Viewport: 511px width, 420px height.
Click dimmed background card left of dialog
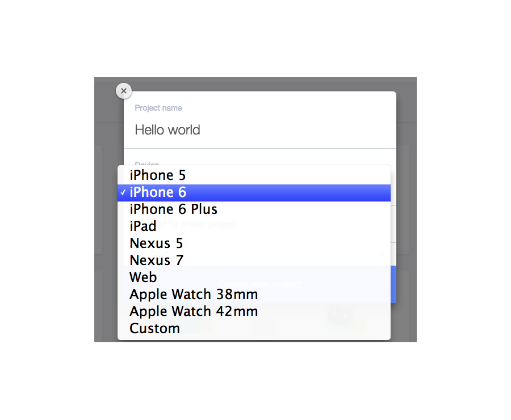pos(98,200)
